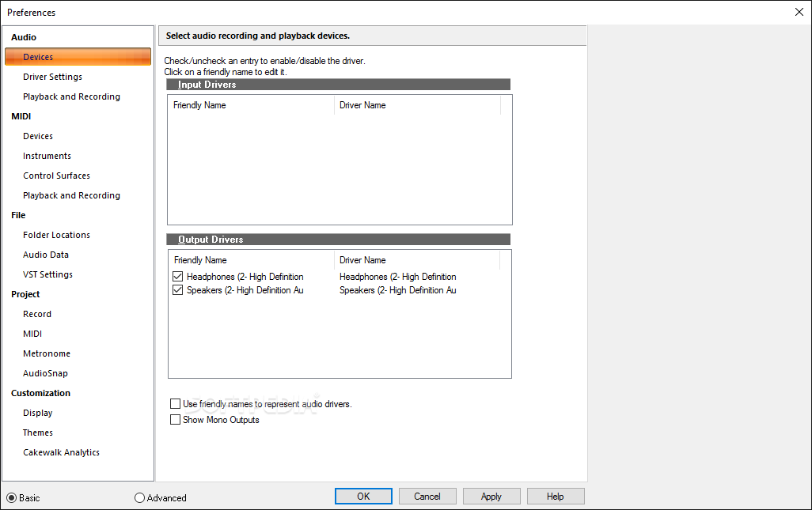Open Metronome settings page

tap(47, 353)
